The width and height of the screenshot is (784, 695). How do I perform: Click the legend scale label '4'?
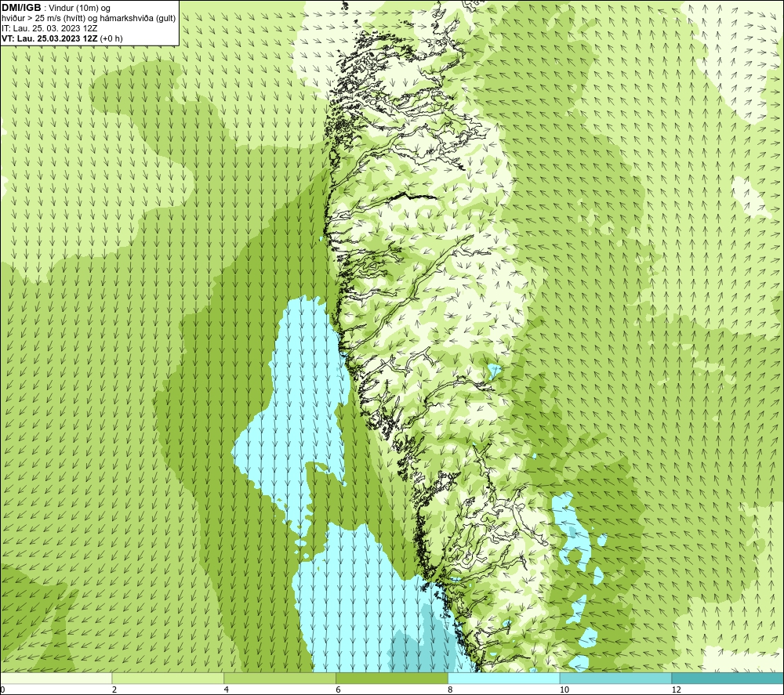(x=227, y=690)
